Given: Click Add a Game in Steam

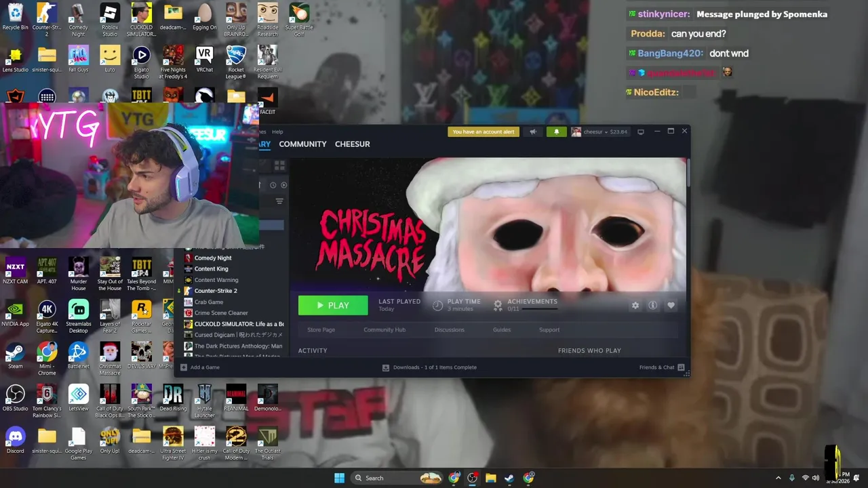Looking at the screenshot, I should click(200, 367).
